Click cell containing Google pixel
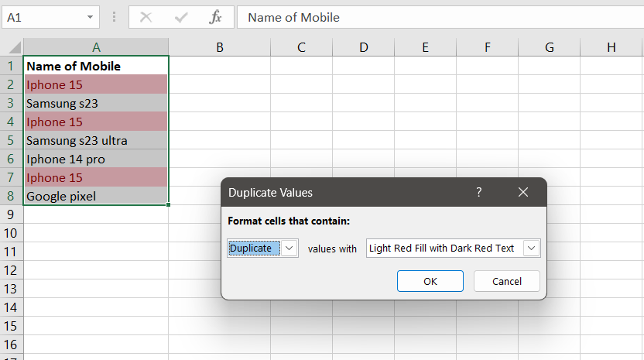This screenshot has width=644, height=360. point(96,196)
